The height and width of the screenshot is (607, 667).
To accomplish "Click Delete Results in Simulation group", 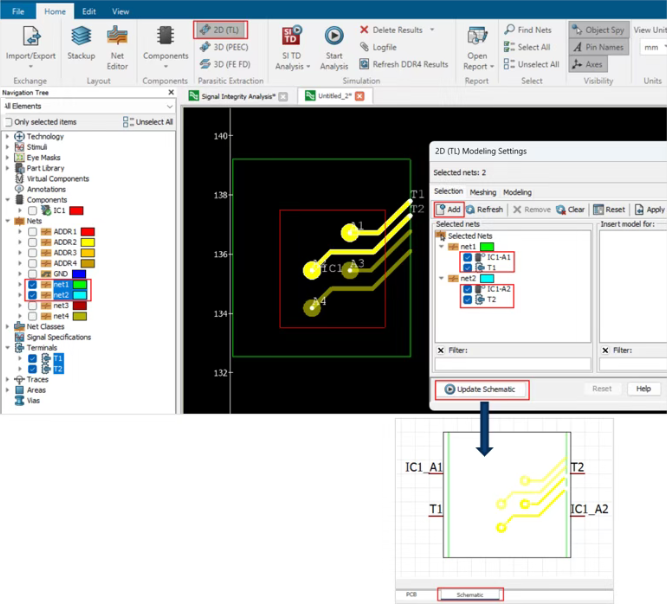I will 397,30.
